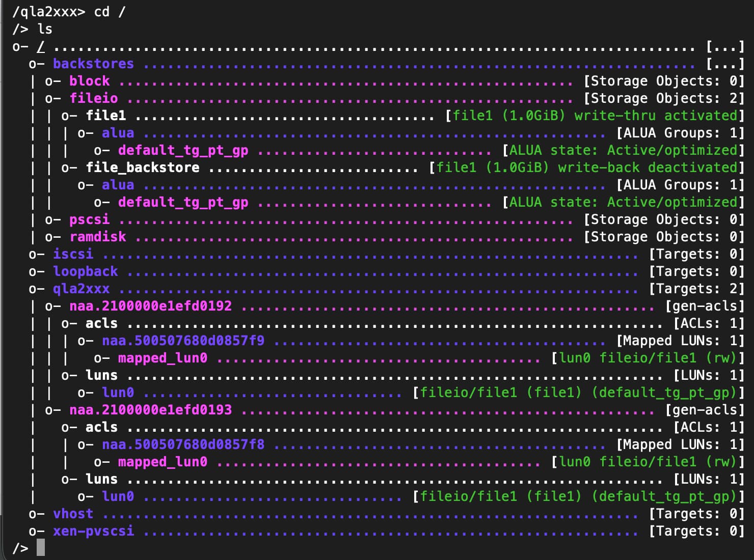Select ACL initiator naa.500507680d0857f8
754x560 pixels.
183,444
